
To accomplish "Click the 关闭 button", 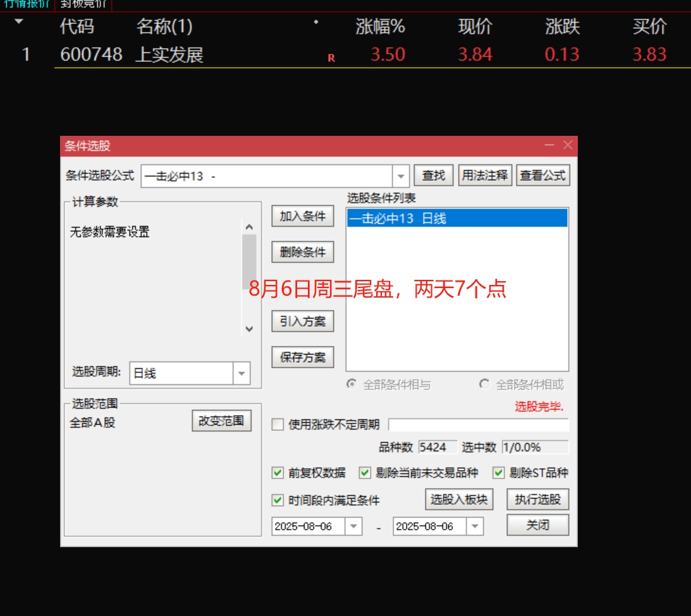I will 537,525.
